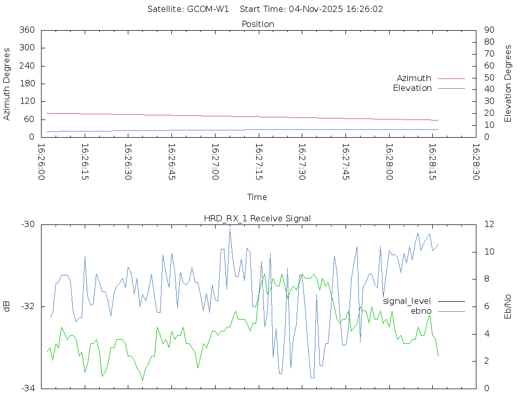The width and height of the screenshot is (532, 399).
Task: Click the Eb/No axis title
Action: tap(508, 306)
